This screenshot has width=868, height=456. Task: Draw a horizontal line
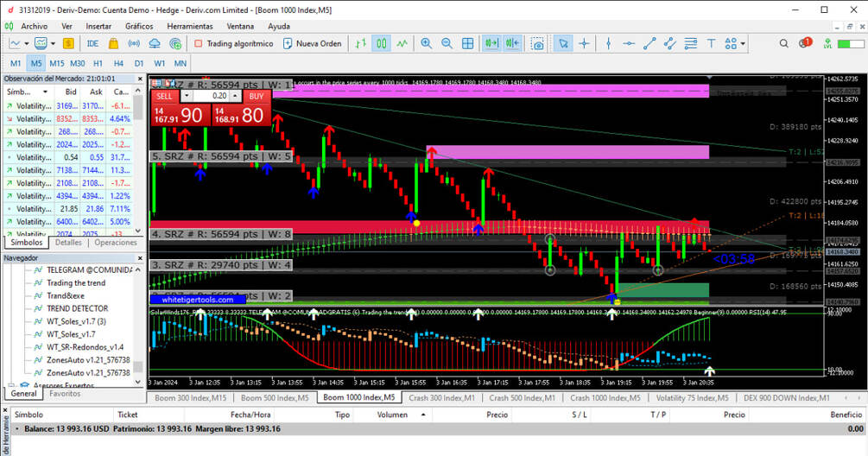click(629, 43)
